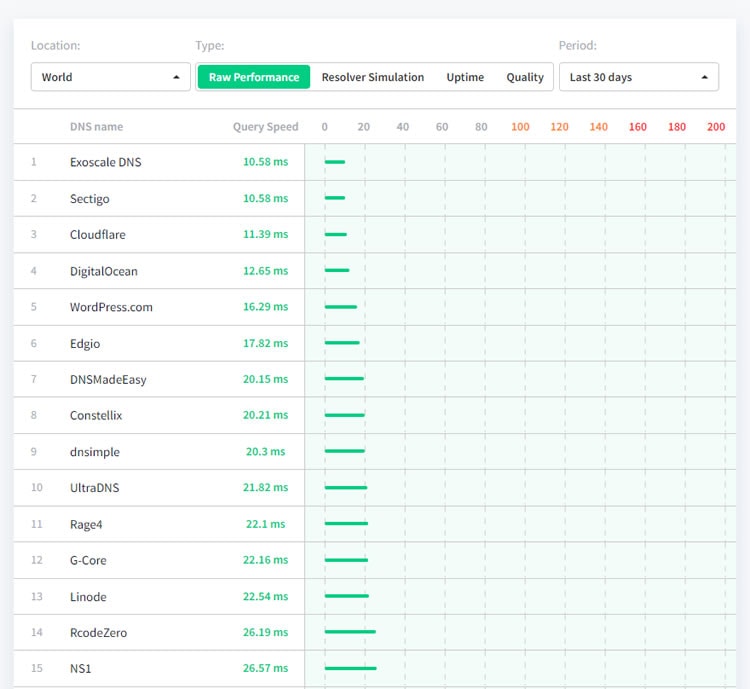The width and height of the screenshot is (750, 689).
Task: Open the WordPress.com entry
Action: pos(111,307)
